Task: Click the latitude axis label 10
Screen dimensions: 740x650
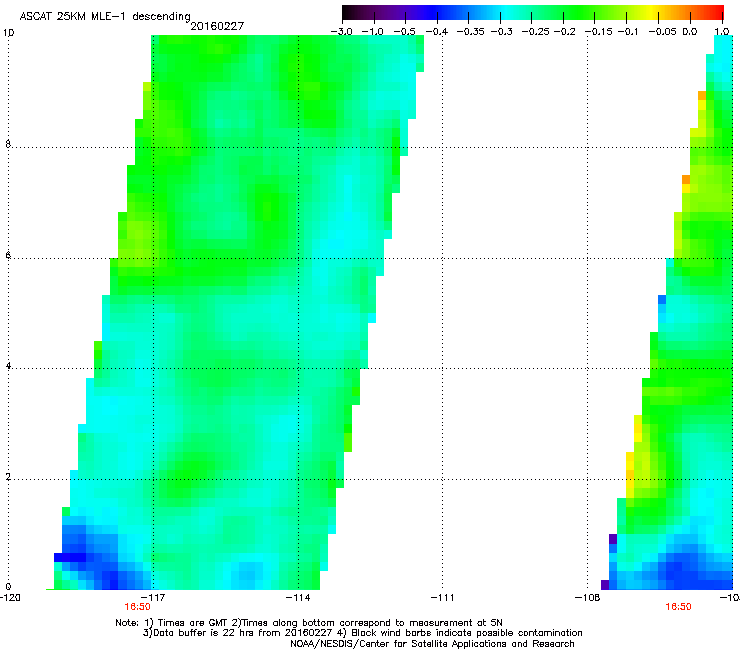Action: tap(8, 33)
